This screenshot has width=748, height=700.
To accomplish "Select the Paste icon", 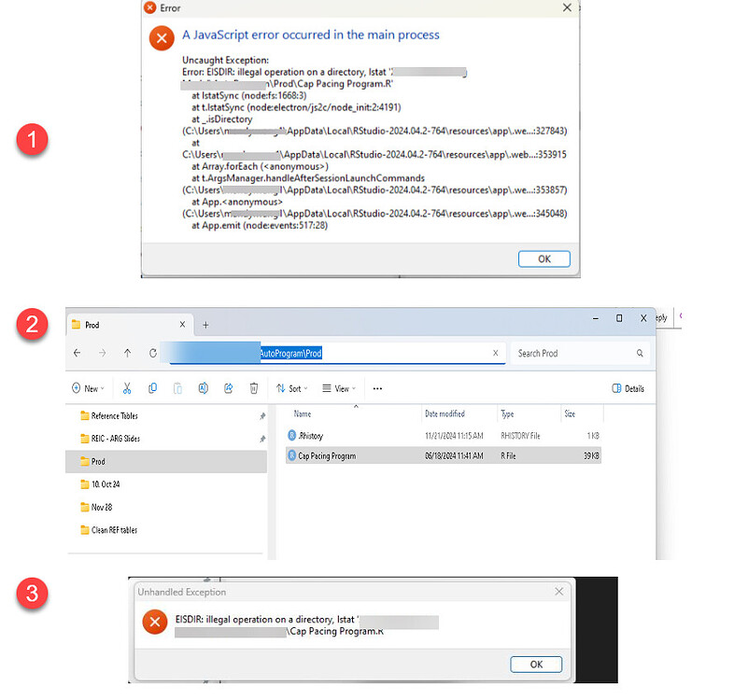I will [x=177, y=388].
